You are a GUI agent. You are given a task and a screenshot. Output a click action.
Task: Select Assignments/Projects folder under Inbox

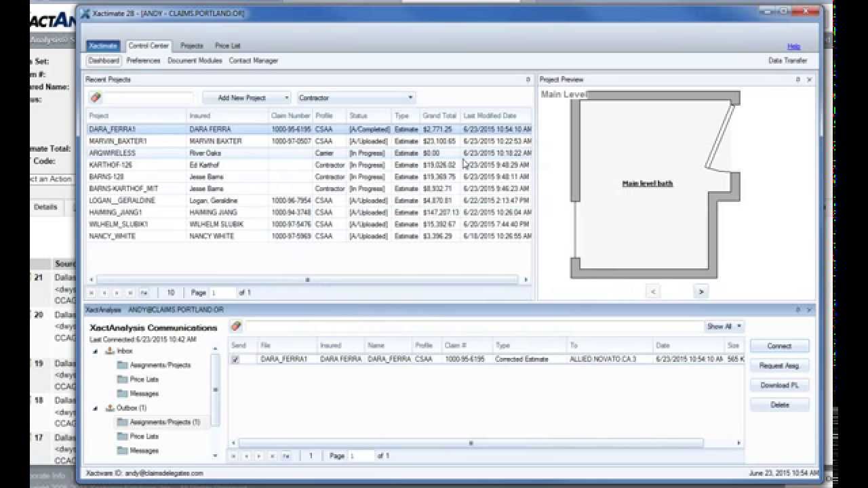click(x=154, y=365)
